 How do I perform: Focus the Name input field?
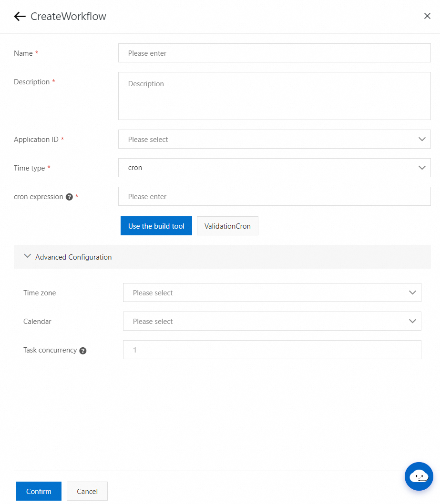tap(274, 53)
